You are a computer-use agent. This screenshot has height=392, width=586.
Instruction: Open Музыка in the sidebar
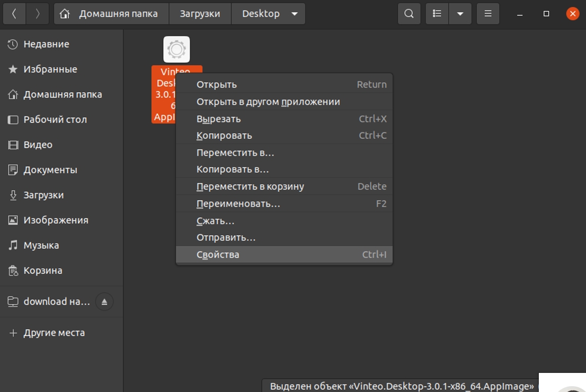[x=61, y=245]
